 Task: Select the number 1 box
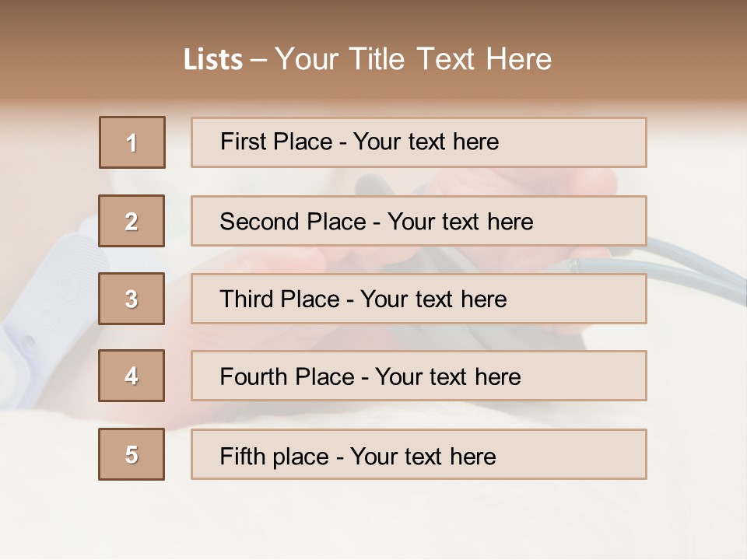tap(132, 142)
